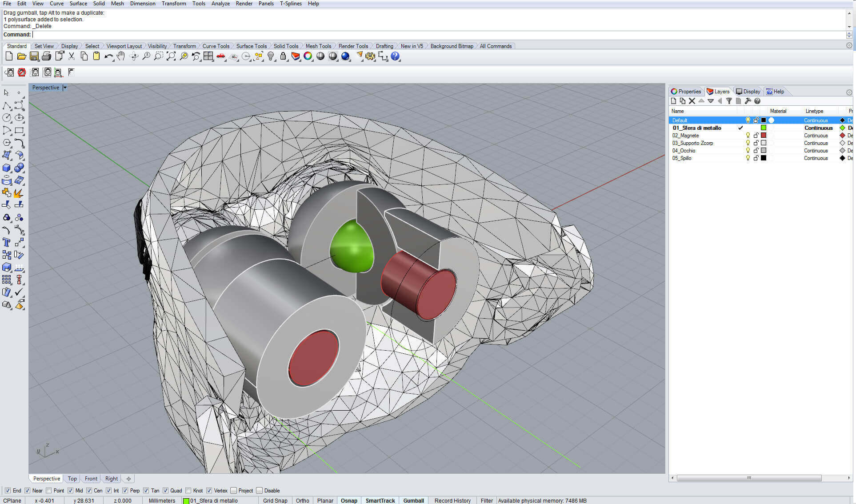Viewport: 856px width, 504px height.
Task: Toggle Grid Snap in status bar
Action: point(275,500)
